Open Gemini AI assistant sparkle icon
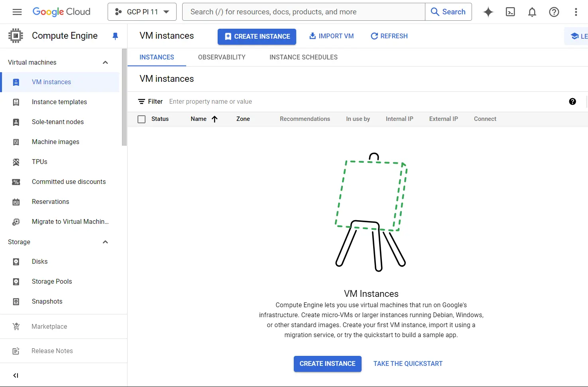The height and width of the screenshot is (387, 588). (x=488, y=12)
